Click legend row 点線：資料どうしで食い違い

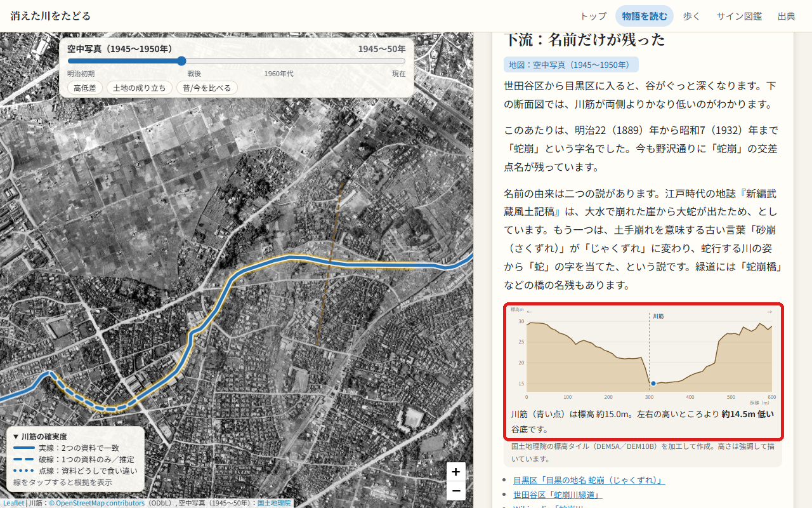pyautogui.click(x=75, y=471)
